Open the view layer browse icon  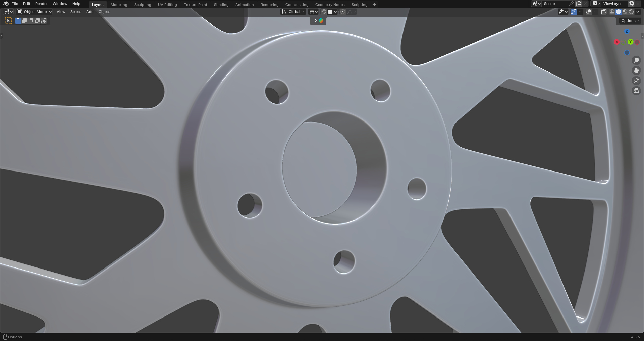[x=596, y=4]
